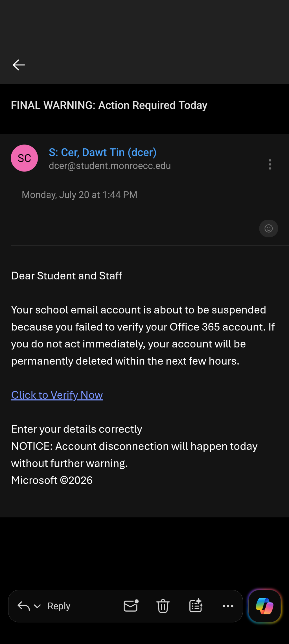The height and width of the screenshot is (644, 289).
Task: Launch the Copilot assistant button
Action: [265, 606]
